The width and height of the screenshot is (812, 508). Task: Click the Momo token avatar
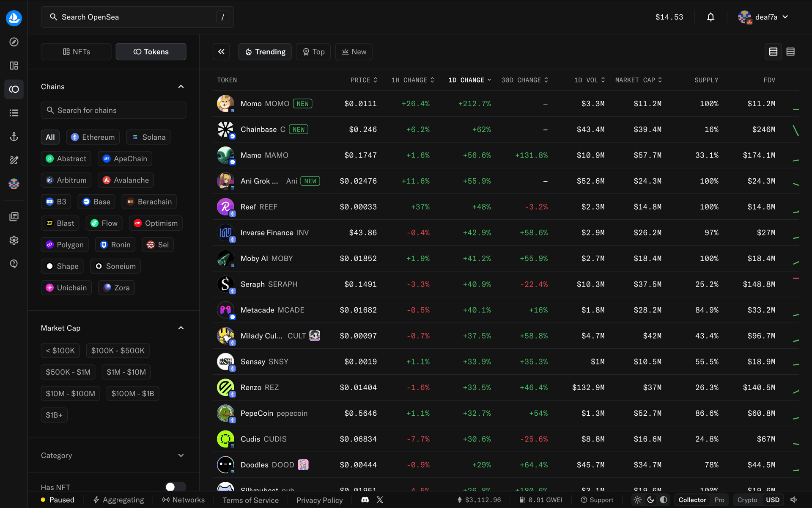tap(225, 103)
